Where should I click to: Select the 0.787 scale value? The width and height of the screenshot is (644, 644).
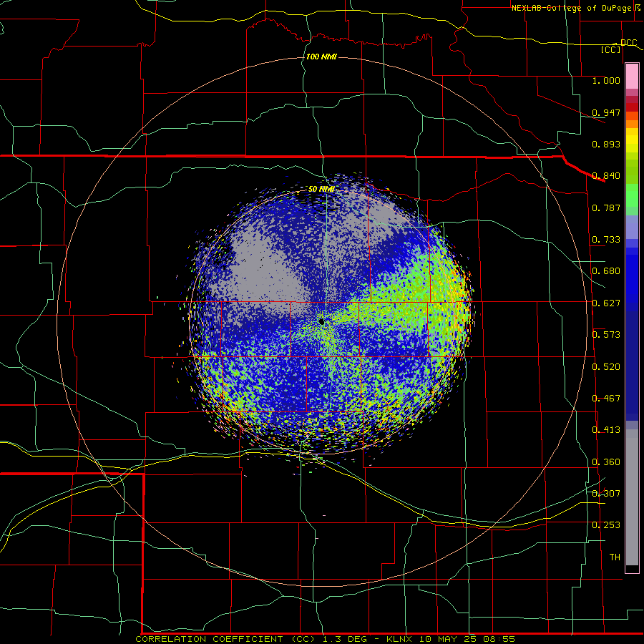(606, 208)
